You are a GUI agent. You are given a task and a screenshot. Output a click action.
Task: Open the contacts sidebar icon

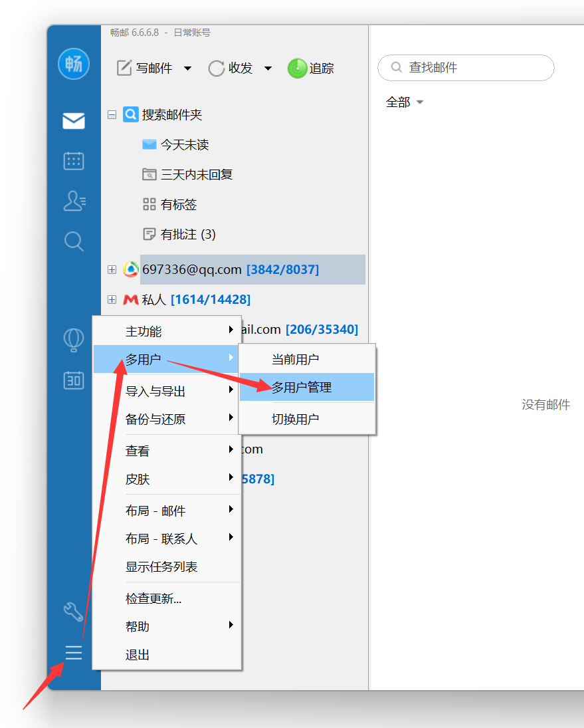pyautogui.click(x=74, y=201)
